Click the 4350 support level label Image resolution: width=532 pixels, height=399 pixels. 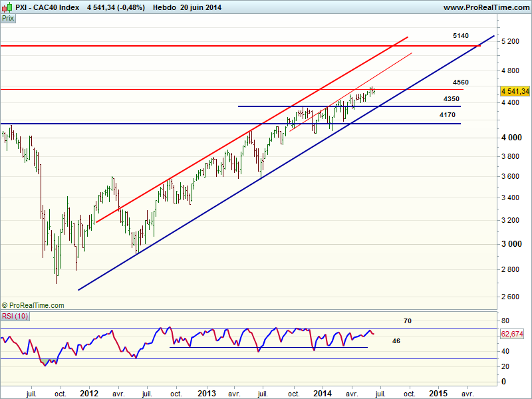[x=452, y=99]
